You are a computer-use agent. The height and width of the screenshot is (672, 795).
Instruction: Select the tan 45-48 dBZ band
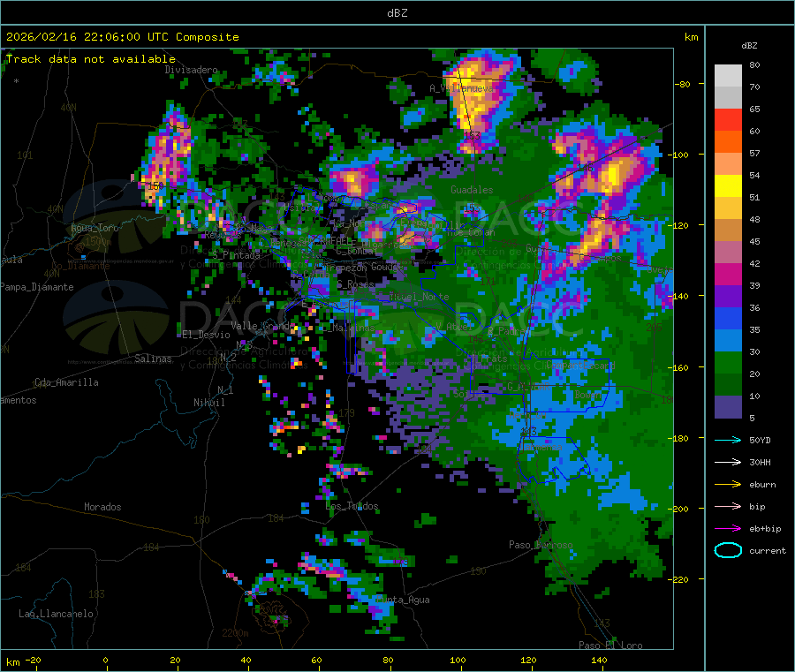(x=728, y=230)
